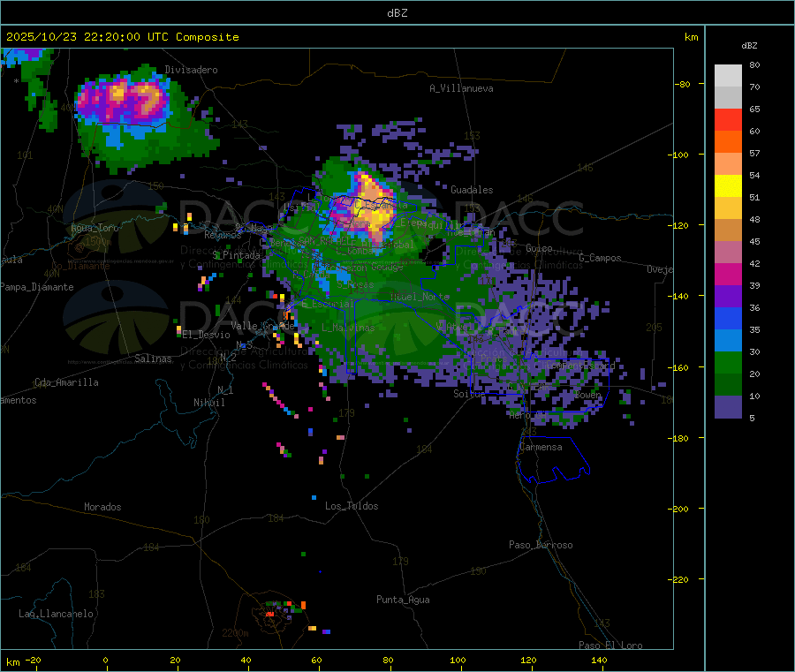Viewport: 795px width, 672px height.
Task: Click the 'Bowen' label
Action: (588, 394)
